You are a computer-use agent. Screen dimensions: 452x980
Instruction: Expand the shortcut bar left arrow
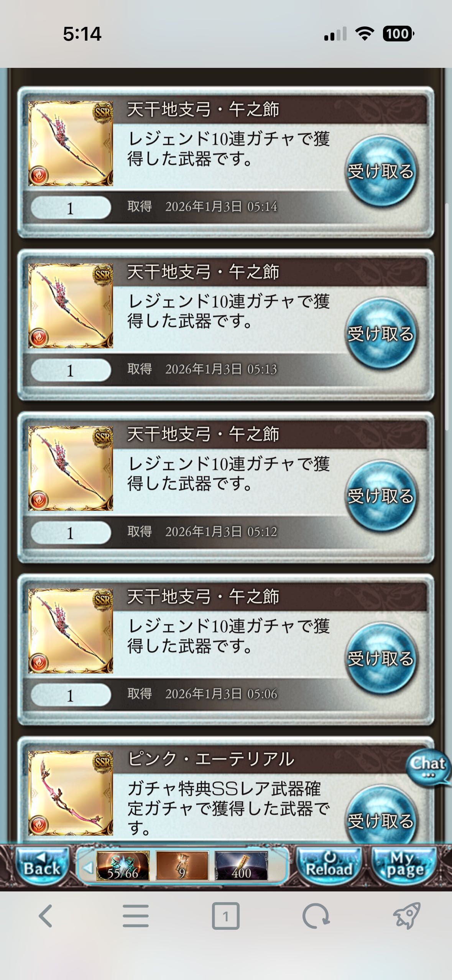pos(88,866)
